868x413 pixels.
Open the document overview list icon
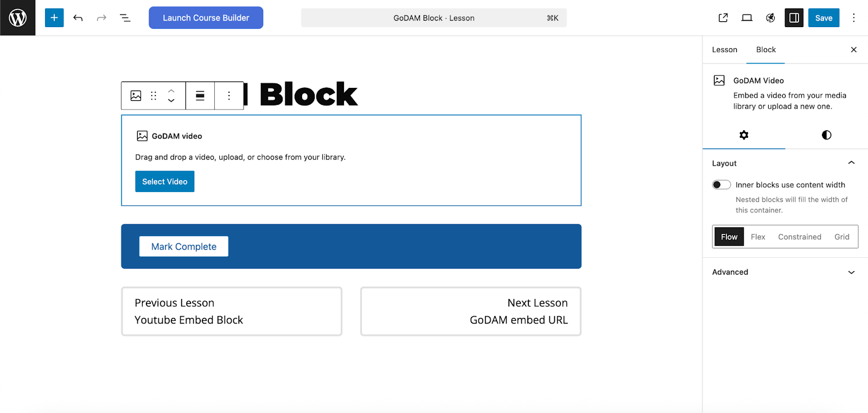125,18
